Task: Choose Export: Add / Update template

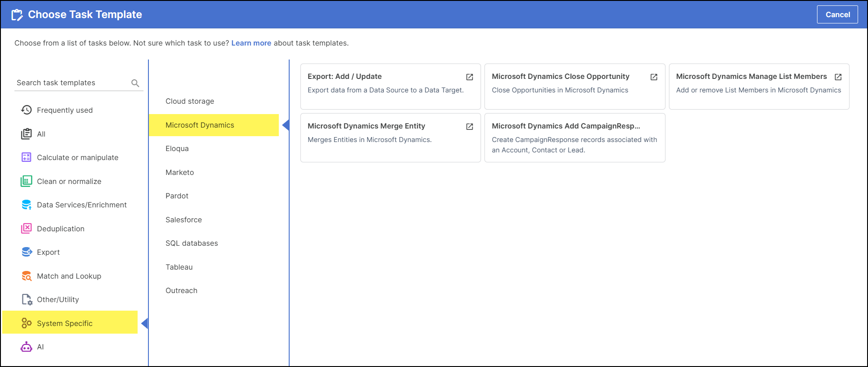Action: point(390,86)
